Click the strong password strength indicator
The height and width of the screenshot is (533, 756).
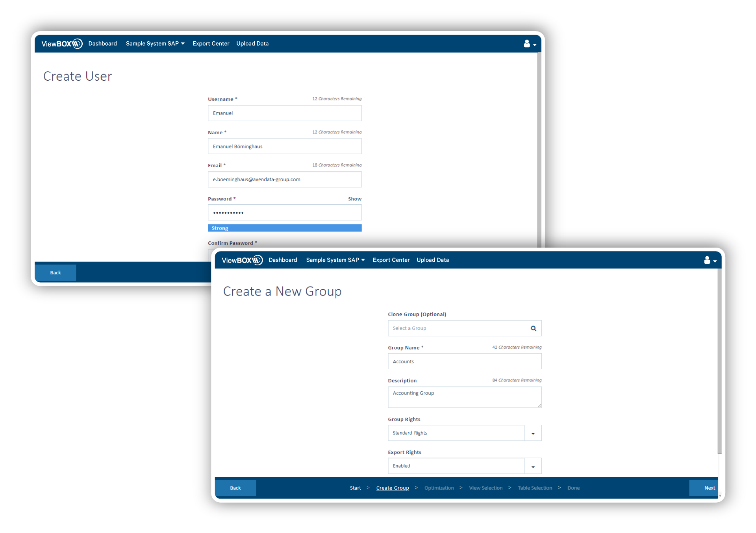coord(284,228)
